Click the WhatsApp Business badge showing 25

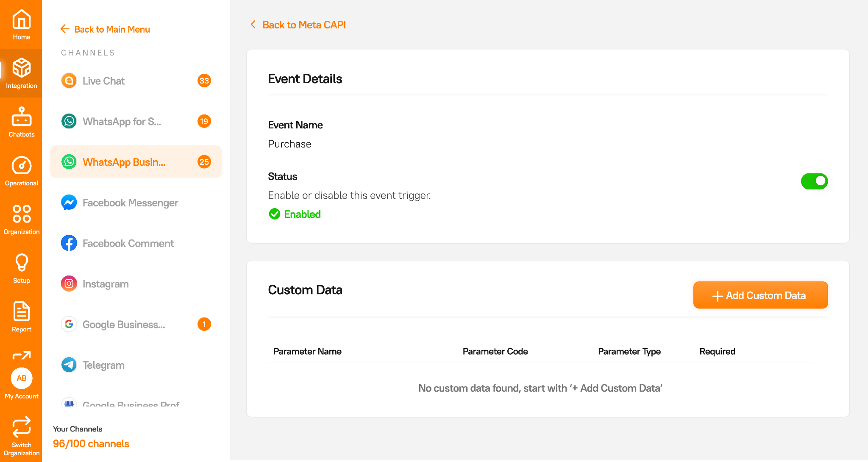204,162
